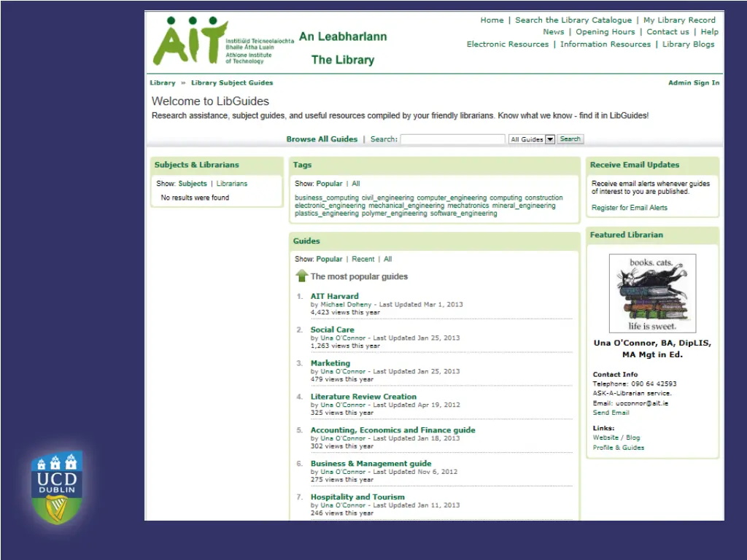Select the polymer_engineering tag
Image resolution: width=747 pixels, height=560 pixels.
[395, 214]
